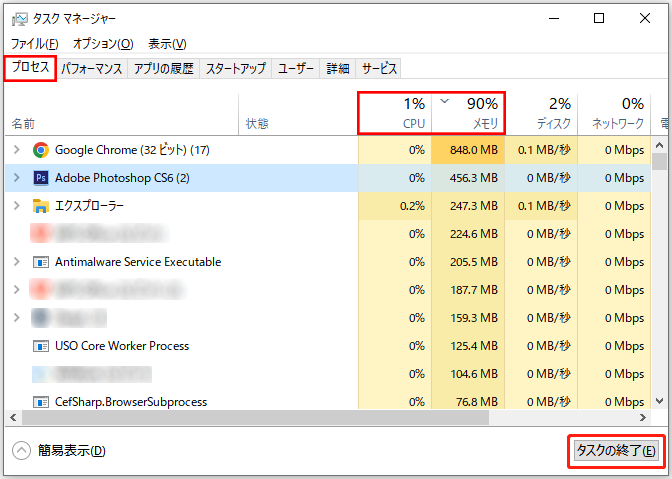Click the 簡易表示(D) link
The width and height of the screenshot is (672, 479).
coord(72,451)
